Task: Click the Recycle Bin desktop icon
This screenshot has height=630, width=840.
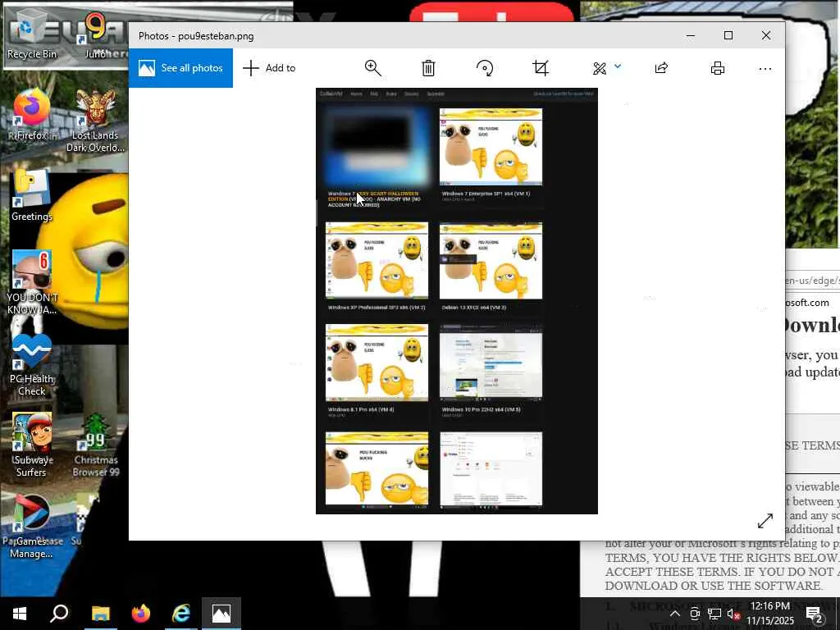Action: pos(32,34)
